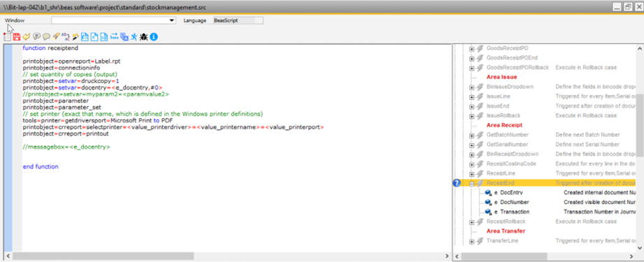Click the Language BeasScript field
Viewport: 644px width, 262px height.
(x=238, y=20)
